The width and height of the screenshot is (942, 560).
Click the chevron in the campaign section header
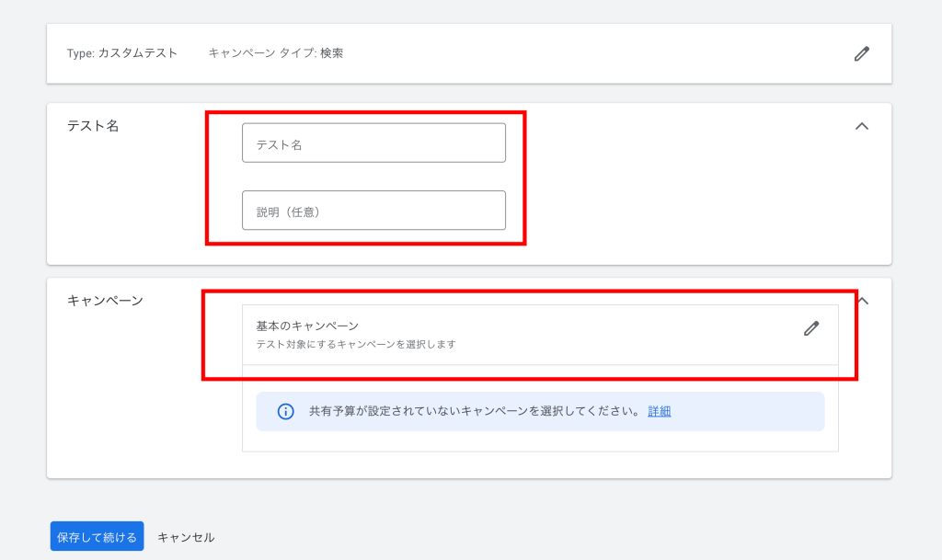click(x=863, y=301)
